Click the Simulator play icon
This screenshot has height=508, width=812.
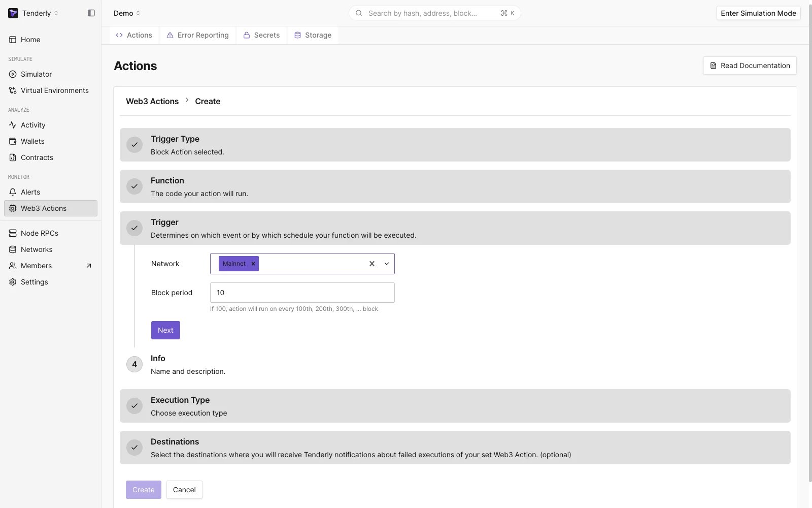click(x=13, y=74)
